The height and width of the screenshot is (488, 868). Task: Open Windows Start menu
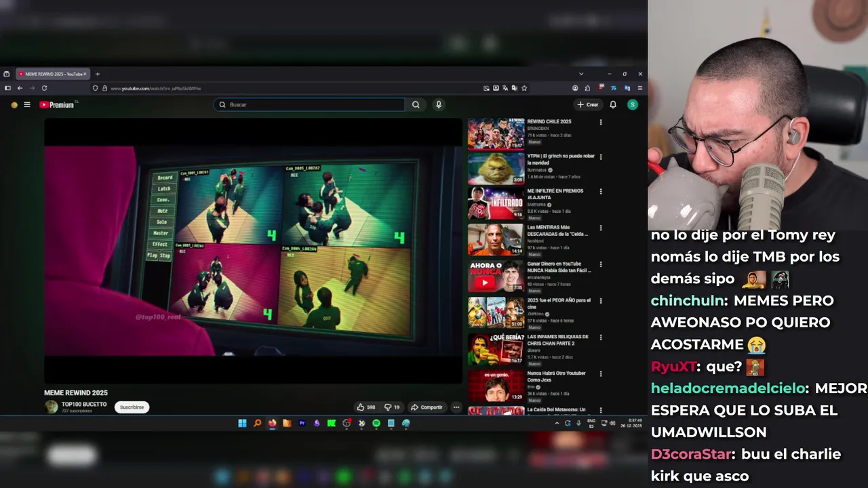click(242, 423)
